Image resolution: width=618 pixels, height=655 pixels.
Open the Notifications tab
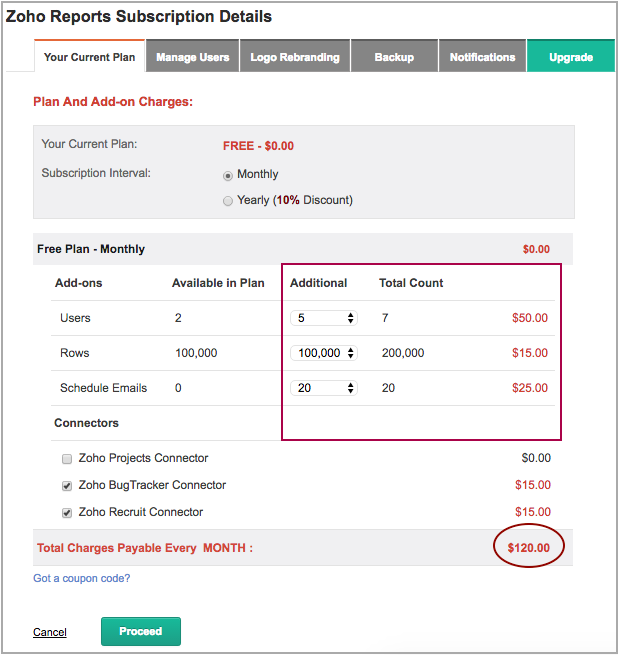pyautogui.click(x=482, y=57)
